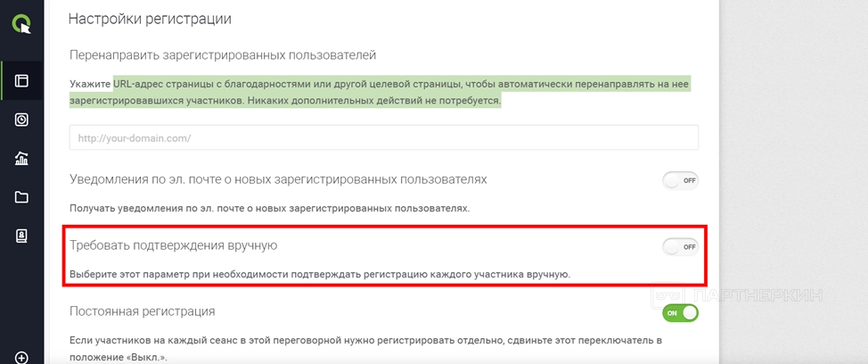This screenshot has width=868, height=364.
Task: Click the 'Уведомления по эл. почте' setting label
Action: click(278, 179)
